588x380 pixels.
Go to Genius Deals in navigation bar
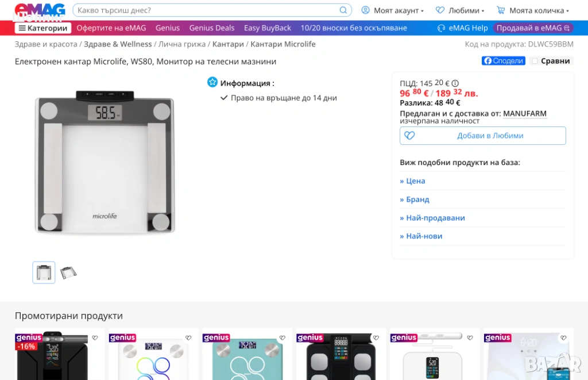click(x=212, y=28)
